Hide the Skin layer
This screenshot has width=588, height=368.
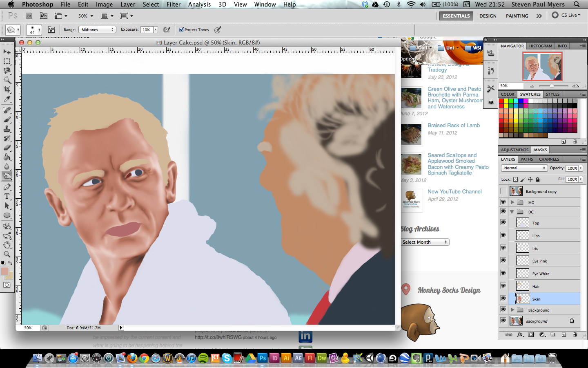[x=503, y=298]
